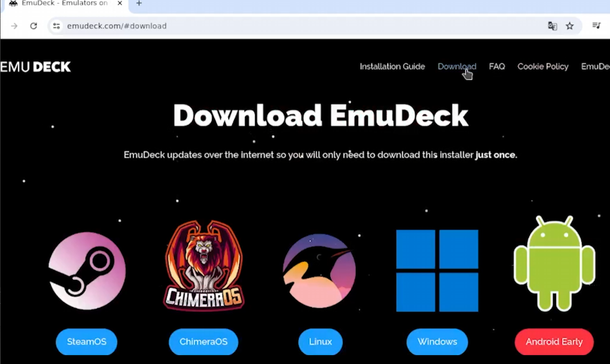Click the EMU DECK site logo
The height and width of the screenshot is (364, 610).
pos(35,67)
